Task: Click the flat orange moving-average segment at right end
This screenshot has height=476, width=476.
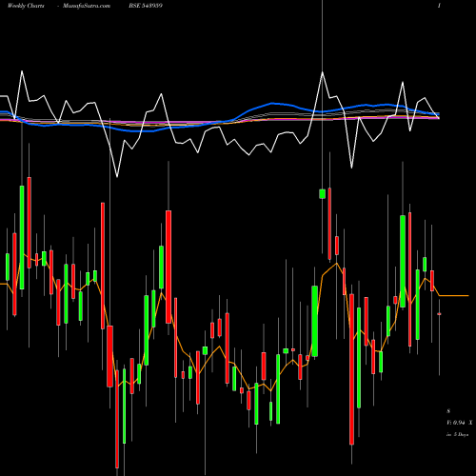Action: 454,295
